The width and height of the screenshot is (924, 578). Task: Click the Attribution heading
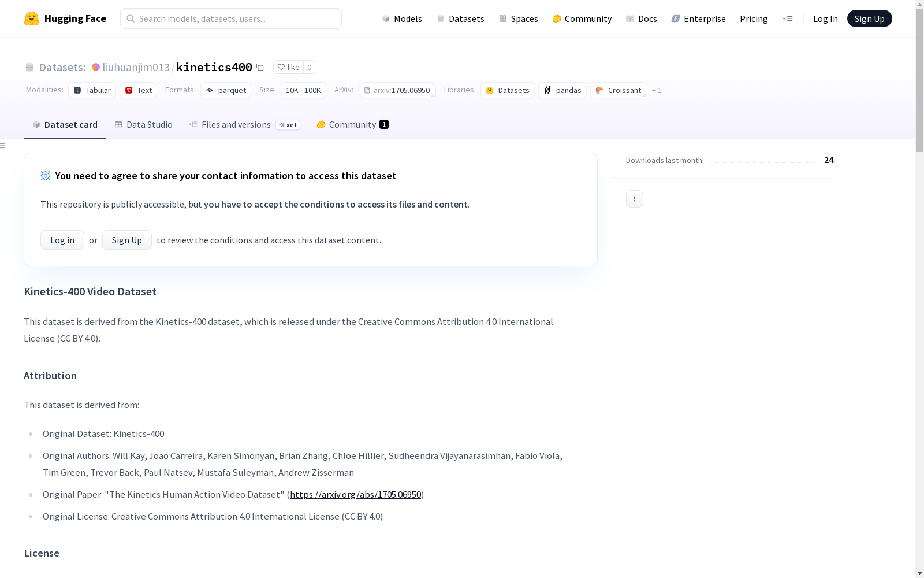point(50,376)
